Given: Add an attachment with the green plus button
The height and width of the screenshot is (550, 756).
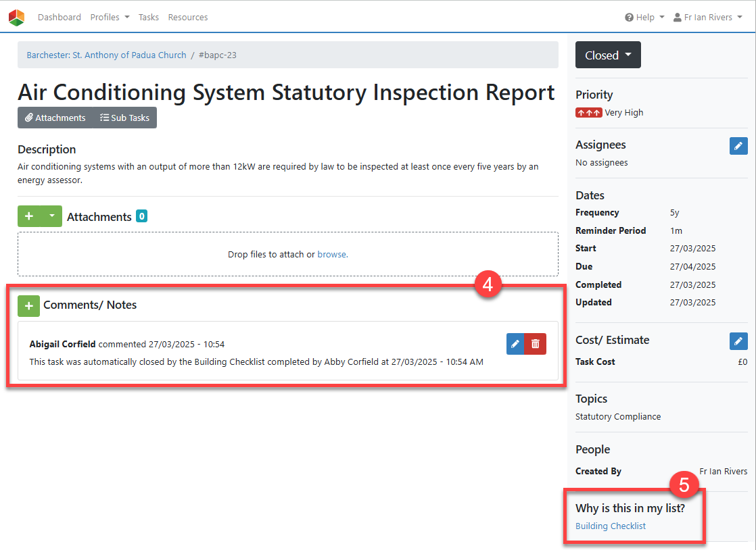Looking at the screenshot, I should pyautogui.click(x=29, y=217).
